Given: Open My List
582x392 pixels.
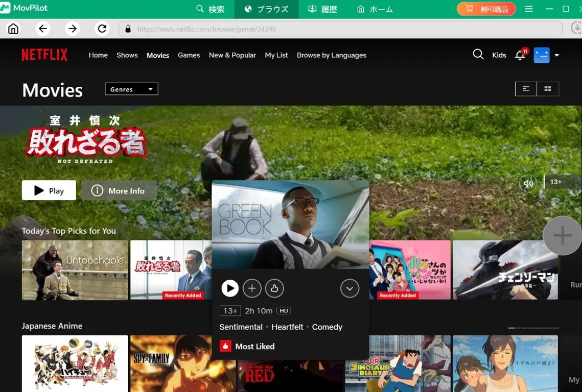Looking at the screenshot, I should (276, 55).
